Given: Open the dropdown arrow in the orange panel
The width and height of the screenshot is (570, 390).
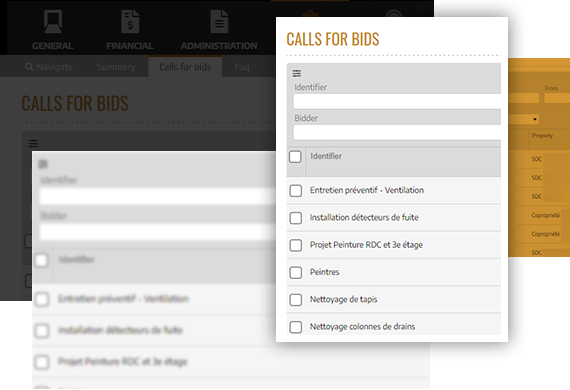Looking at the screenshot, I should point(535,119).
